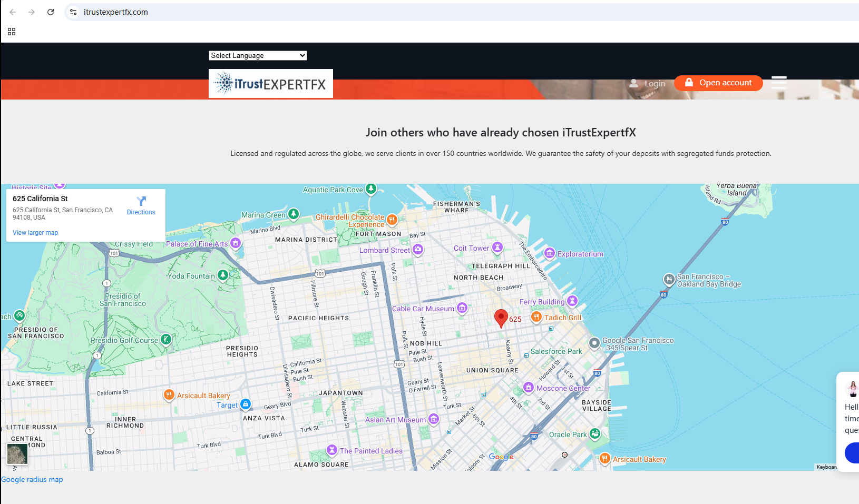Click the Ferry Building marker icon
The height and width of the screenshot is (504, 859).
click(x=572, y=301)
